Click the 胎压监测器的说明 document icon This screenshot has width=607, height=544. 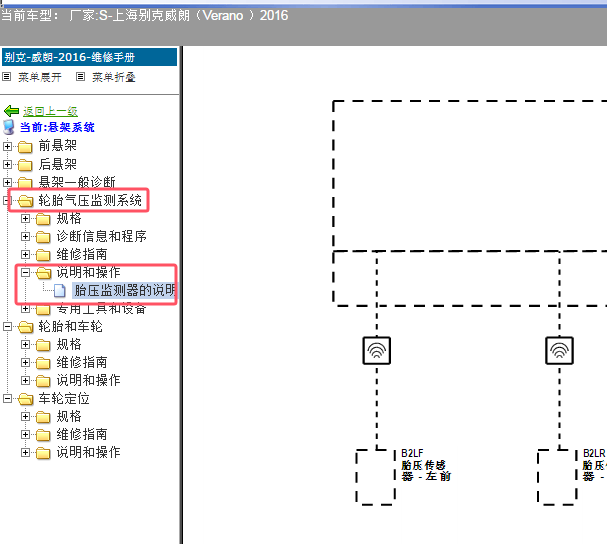(x=60, y=291)
